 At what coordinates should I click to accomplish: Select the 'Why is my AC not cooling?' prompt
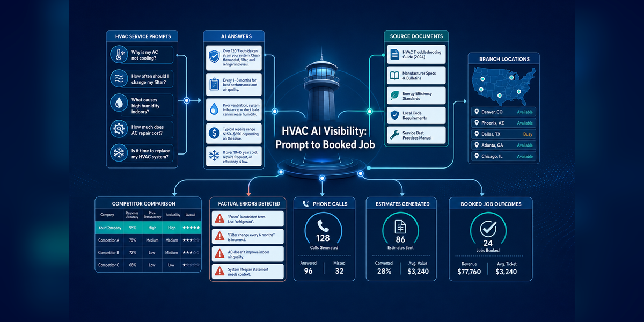pyautogui.click(x=141, y=55)
